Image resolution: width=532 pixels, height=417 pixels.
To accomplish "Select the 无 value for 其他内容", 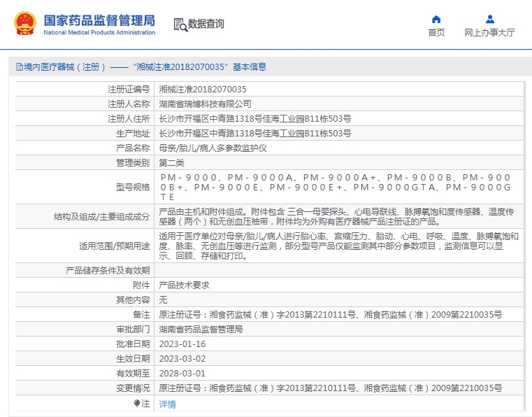I will pos(163,300).
